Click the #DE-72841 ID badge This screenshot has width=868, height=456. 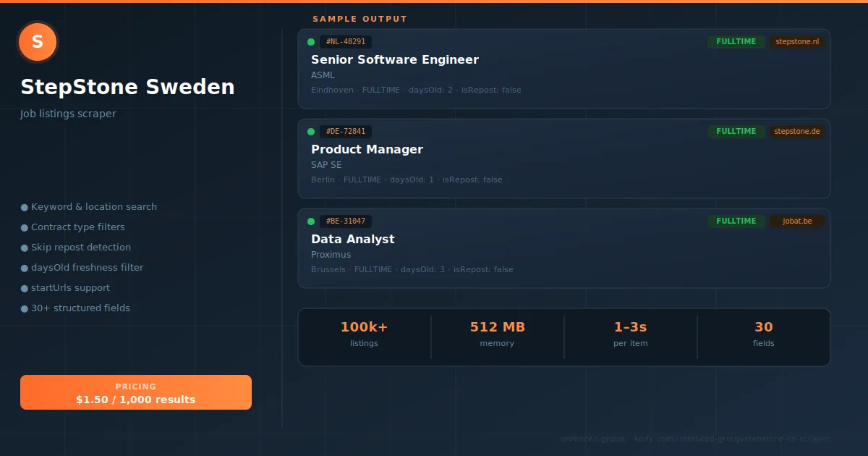pos(346,132)
